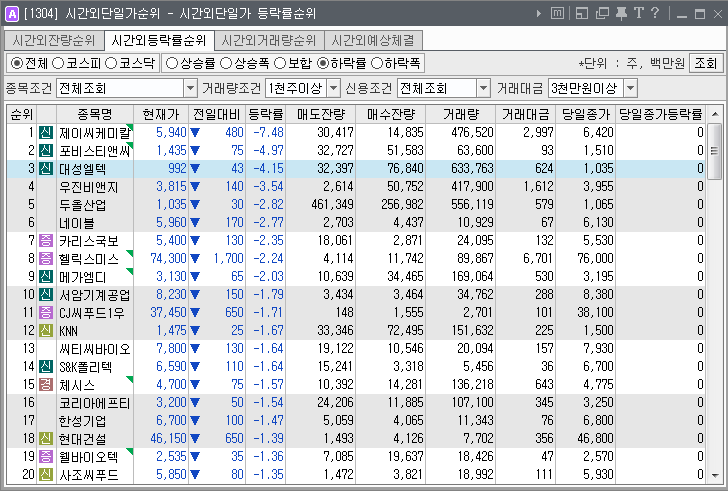Select the 코스닥 radio button
Viewport: 728px width, 491px height.
click(x=110, y=63)
